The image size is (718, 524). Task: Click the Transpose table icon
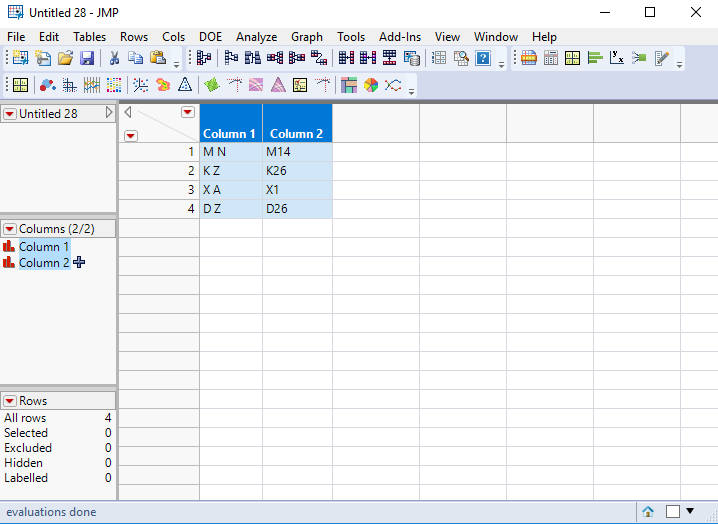pyautogui.click(x=319, y=58)
